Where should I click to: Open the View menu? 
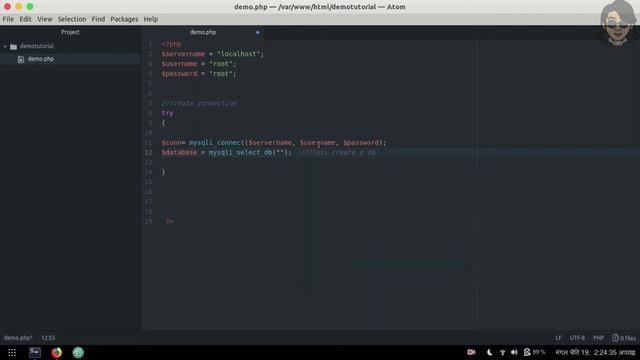tap(45, 19)
